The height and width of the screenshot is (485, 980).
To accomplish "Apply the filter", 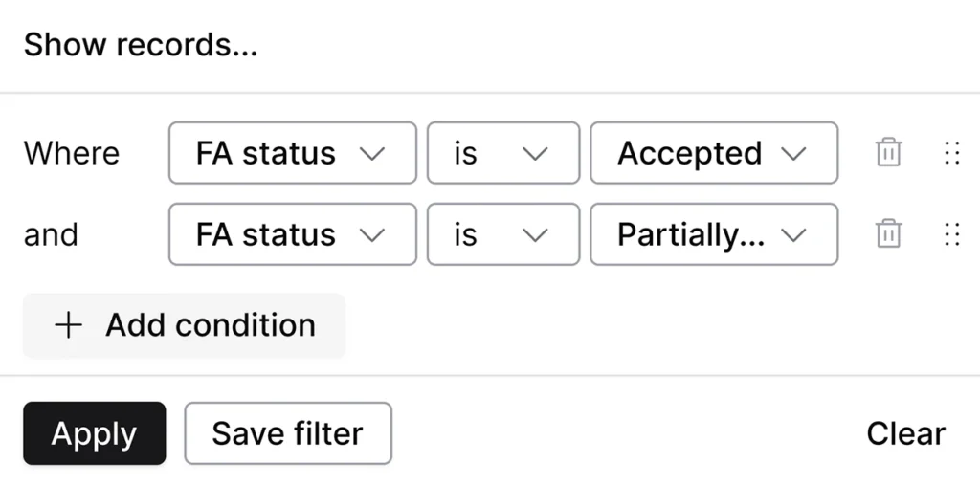I will click(94, 433).
